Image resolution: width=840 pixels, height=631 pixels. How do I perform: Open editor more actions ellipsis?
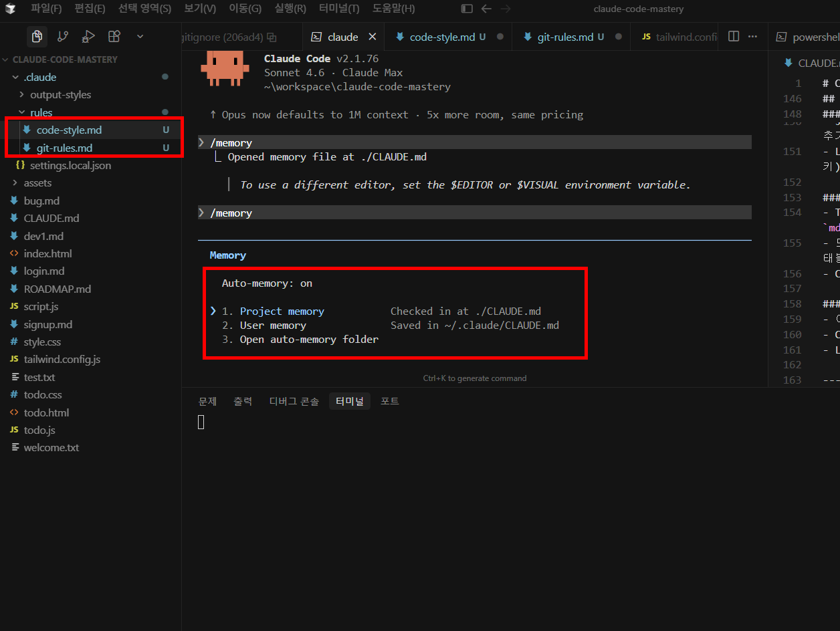(753, 37)
